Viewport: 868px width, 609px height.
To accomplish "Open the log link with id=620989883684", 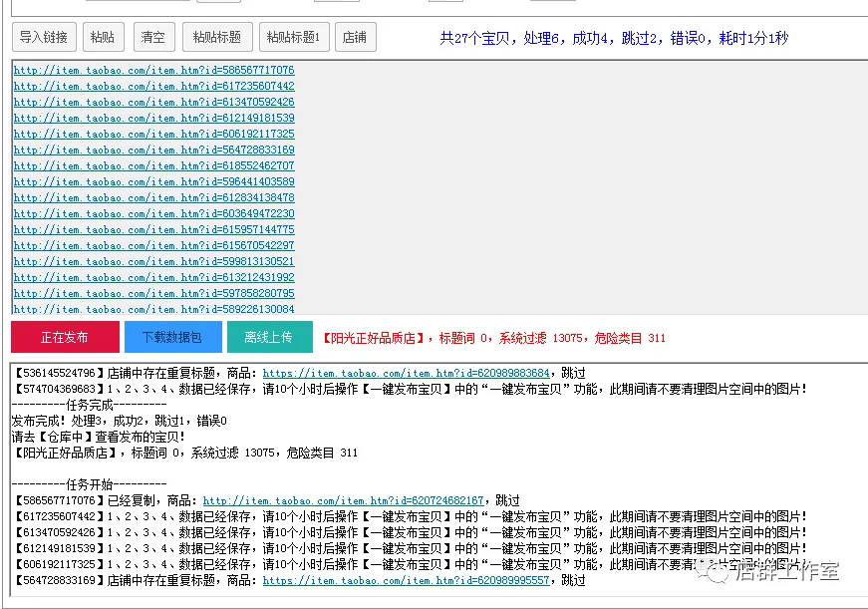I will pyautogui.click(x=407, y=374).
